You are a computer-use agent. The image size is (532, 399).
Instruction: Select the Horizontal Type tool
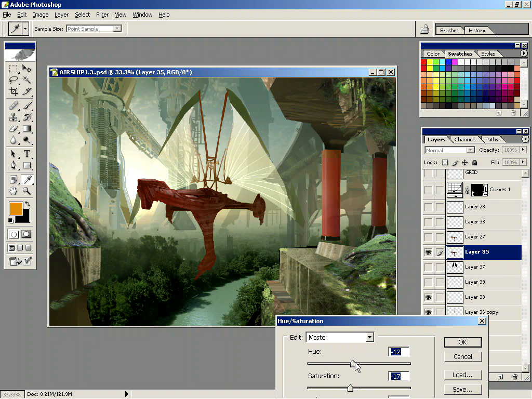[x=26, y=153]
